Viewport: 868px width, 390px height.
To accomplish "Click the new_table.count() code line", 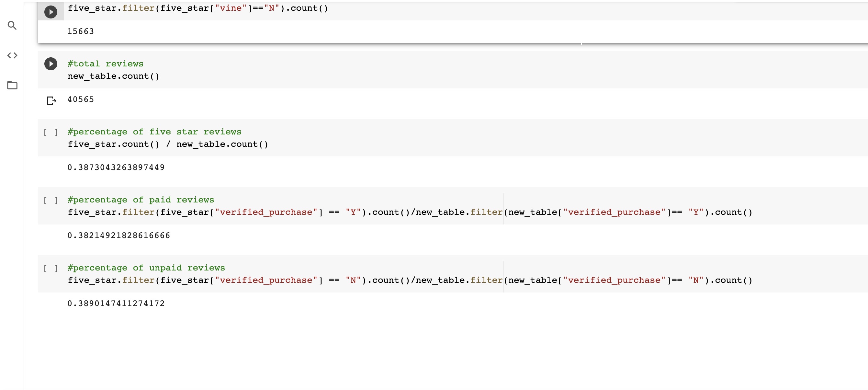I will click(x=113, y=76).
